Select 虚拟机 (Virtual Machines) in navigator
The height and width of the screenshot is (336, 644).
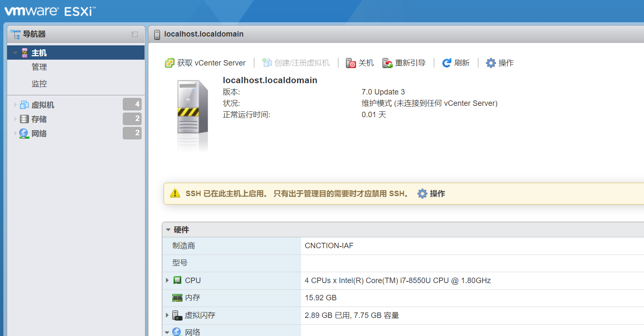[43, 105]
